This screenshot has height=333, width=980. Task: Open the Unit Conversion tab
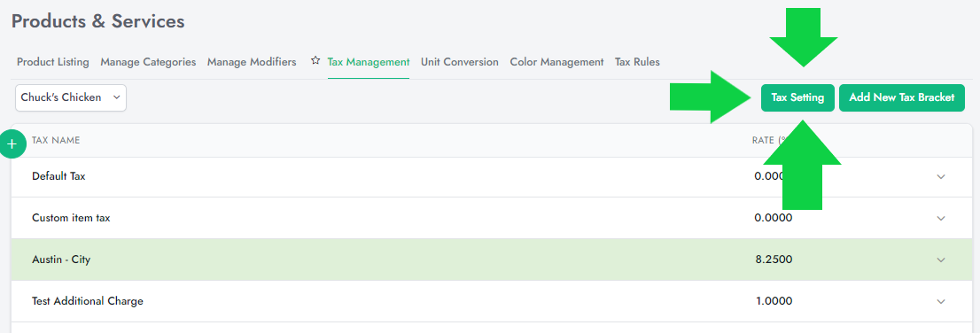460,62
